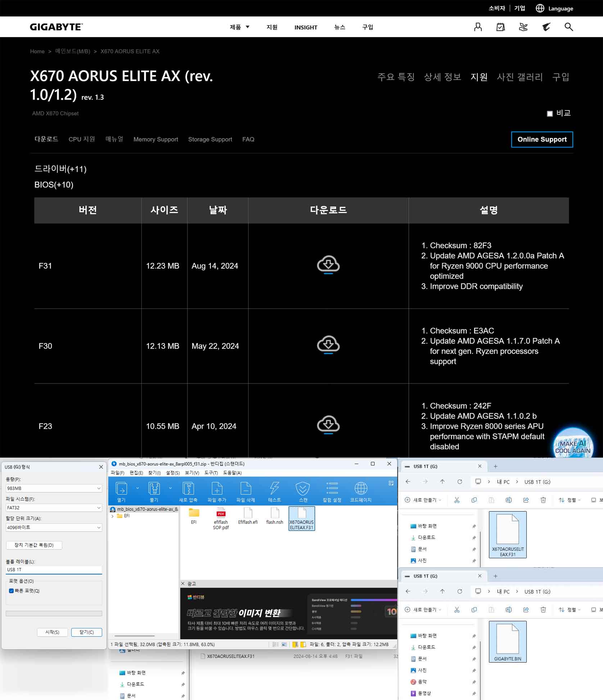Image resolution: width=603 pixels, height=700 pixels.
Task: Open 코드페이지 globe tool in Bandizip
Action: [361, 491]
